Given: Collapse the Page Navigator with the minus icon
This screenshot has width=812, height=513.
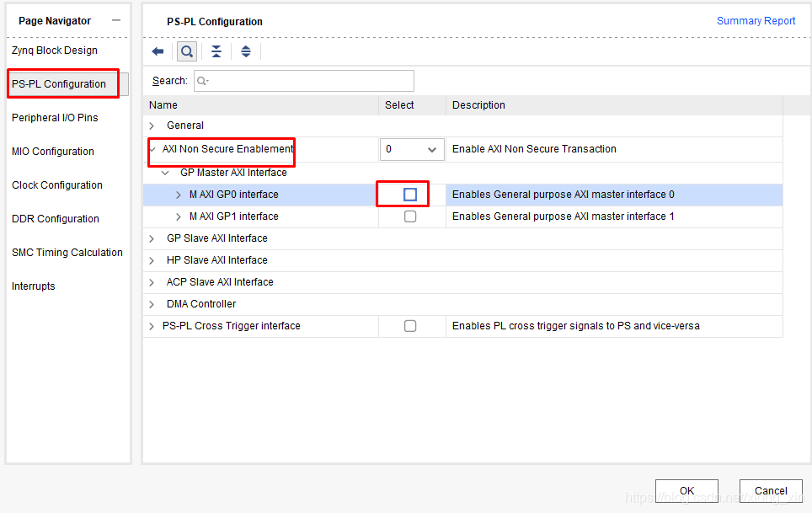Looking at the screenshot, I should 116,21.
